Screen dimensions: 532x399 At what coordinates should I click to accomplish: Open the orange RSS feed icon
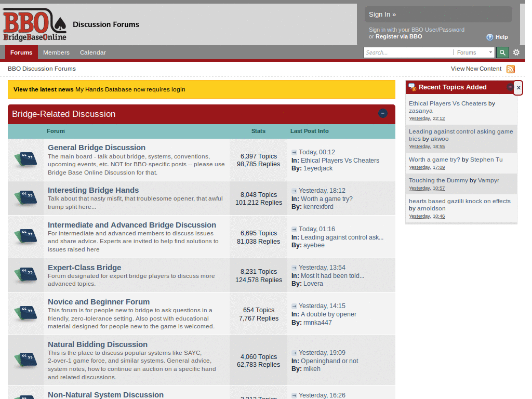[510, 69]
